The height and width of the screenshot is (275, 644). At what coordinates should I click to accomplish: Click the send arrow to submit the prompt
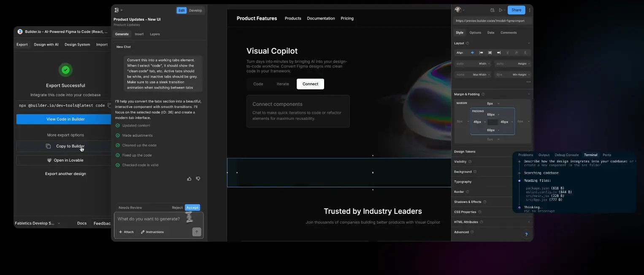[x=196, y=232]
